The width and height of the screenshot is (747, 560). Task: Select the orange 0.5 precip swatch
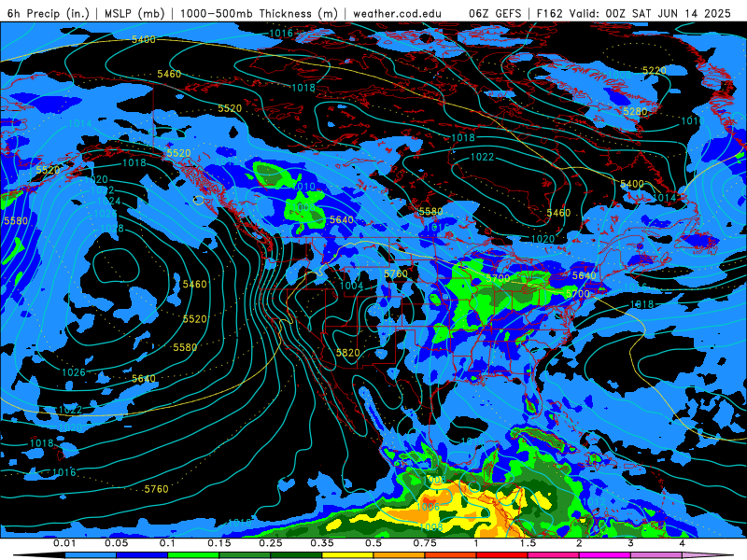400,555
